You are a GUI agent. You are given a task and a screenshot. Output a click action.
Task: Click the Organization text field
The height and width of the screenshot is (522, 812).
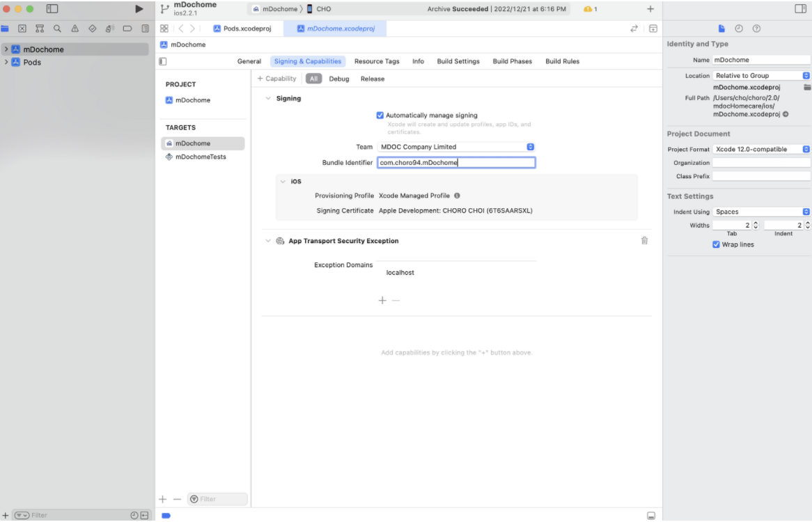(761, 162)
